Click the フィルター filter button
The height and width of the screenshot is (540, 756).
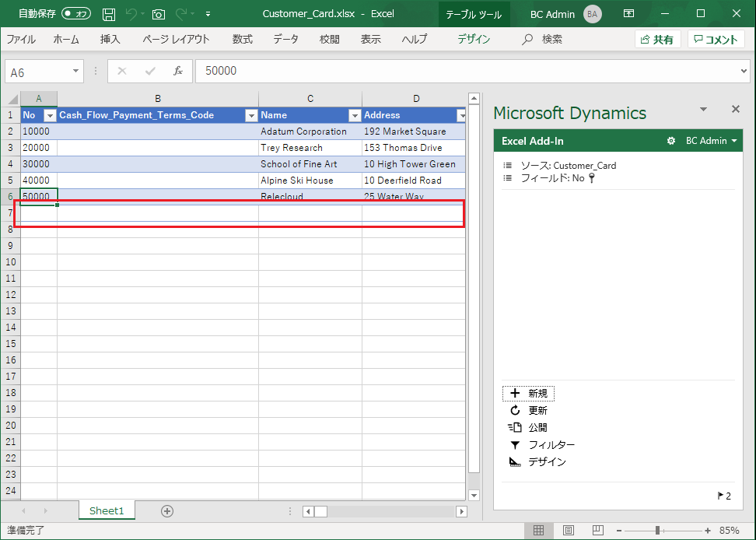542,444
